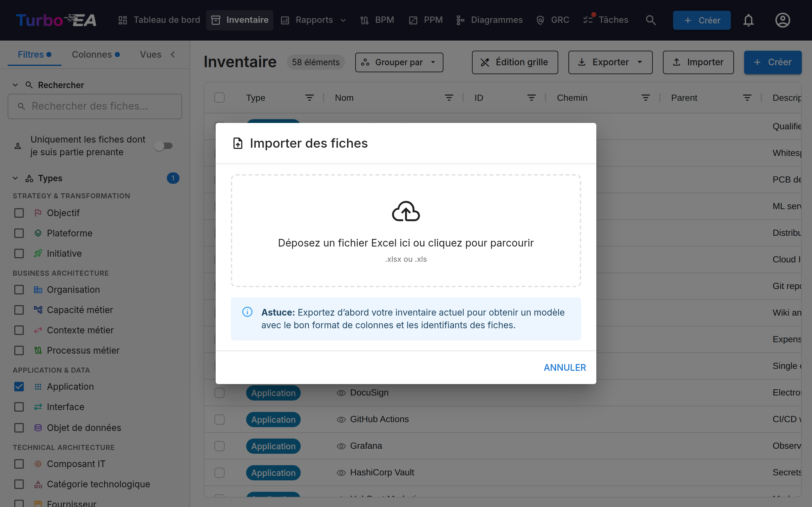Click the Turbo EA logo
812x507 pixels.
[x=56, y=20]
